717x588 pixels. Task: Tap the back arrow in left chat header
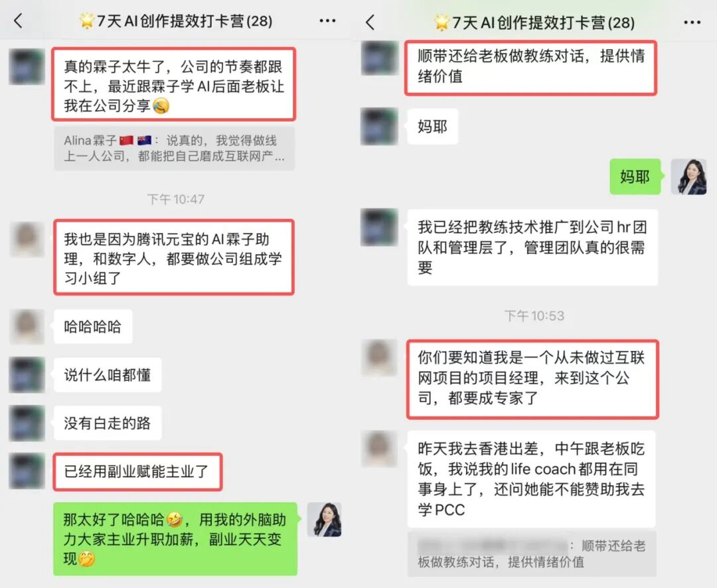(x=19, y=21)
